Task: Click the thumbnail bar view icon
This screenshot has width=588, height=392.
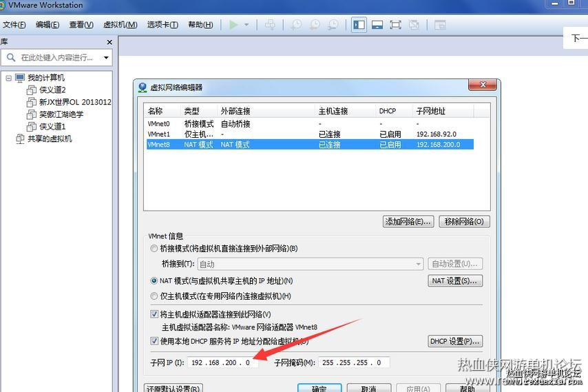Action: click(377, 25)
